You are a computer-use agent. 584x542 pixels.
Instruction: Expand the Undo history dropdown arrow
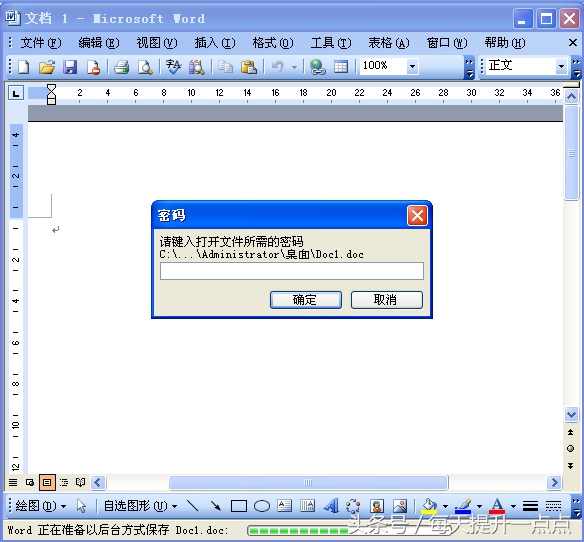(x=295, y=67)
